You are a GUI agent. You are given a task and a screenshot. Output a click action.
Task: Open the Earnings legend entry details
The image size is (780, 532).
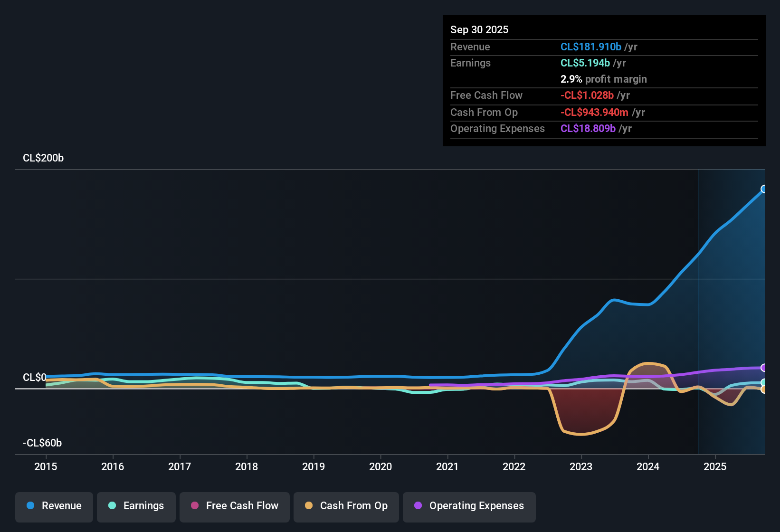coord(136,506)
